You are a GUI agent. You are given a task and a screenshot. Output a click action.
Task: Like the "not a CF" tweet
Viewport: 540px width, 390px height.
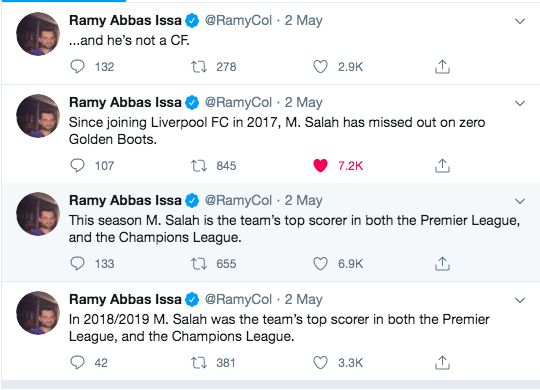[320, 67]
